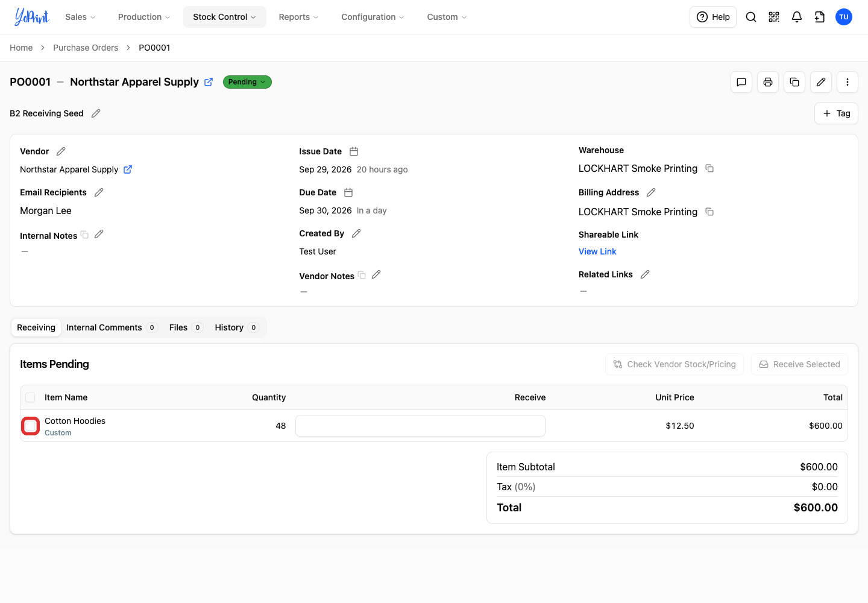Select the Receiving tab
The image size is (868, 603).
[36, 327]
